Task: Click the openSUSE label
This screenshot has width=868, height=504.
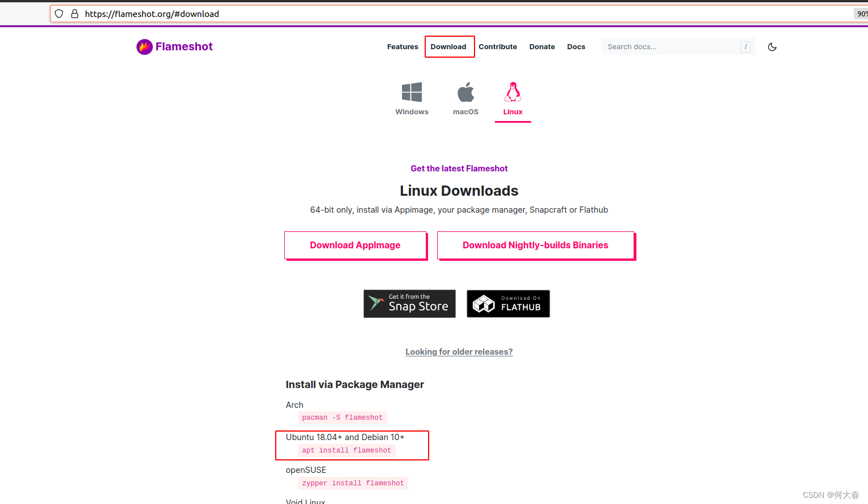Action: [306, 470]
